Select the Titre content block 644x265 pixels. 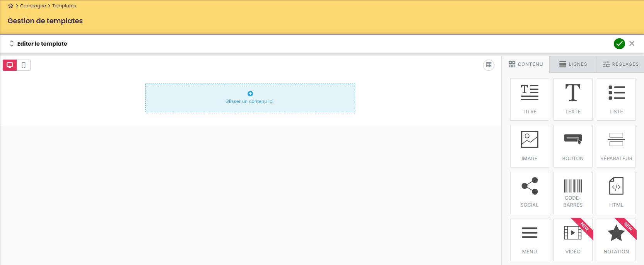(530, 99)
